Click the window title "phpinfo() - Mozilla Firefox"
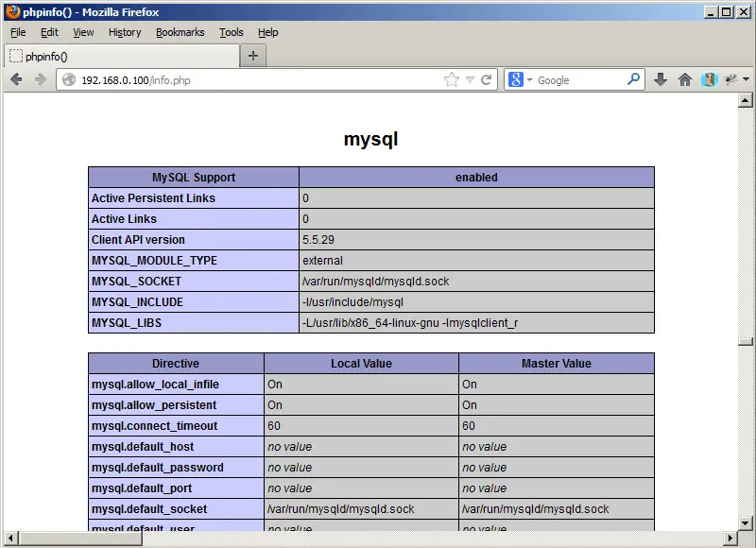 click(91, 12)
